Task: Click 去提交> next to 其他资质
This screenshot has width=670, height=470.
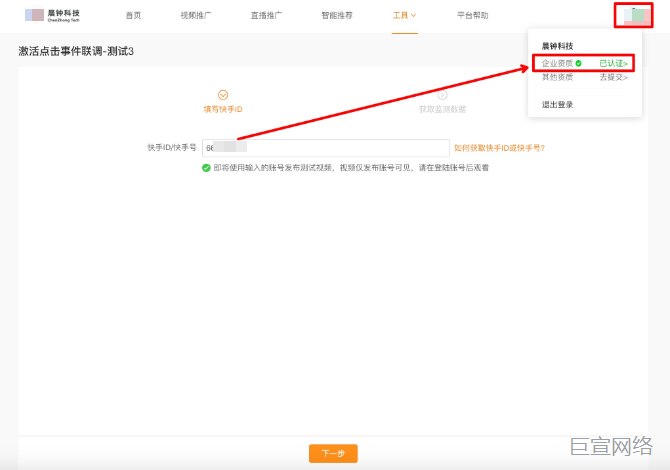Action: (x=613, y=77)
